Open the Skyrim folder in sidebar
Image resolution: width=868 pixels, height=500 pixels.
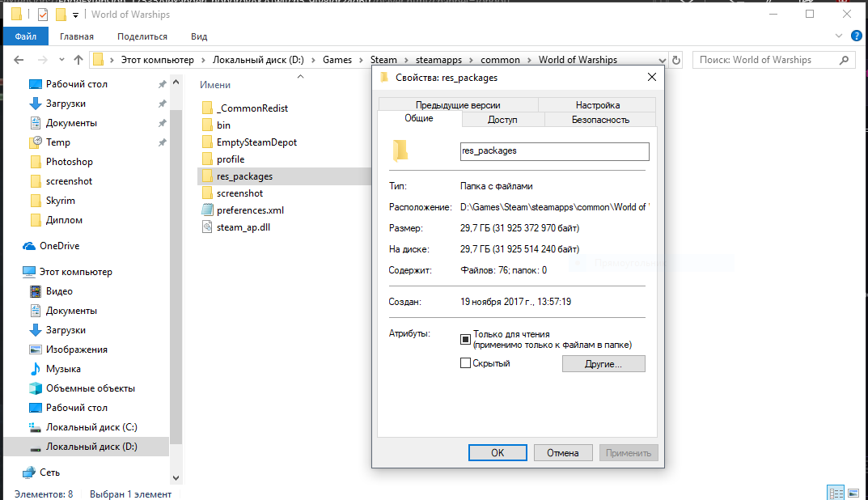(x=61, y=201)
